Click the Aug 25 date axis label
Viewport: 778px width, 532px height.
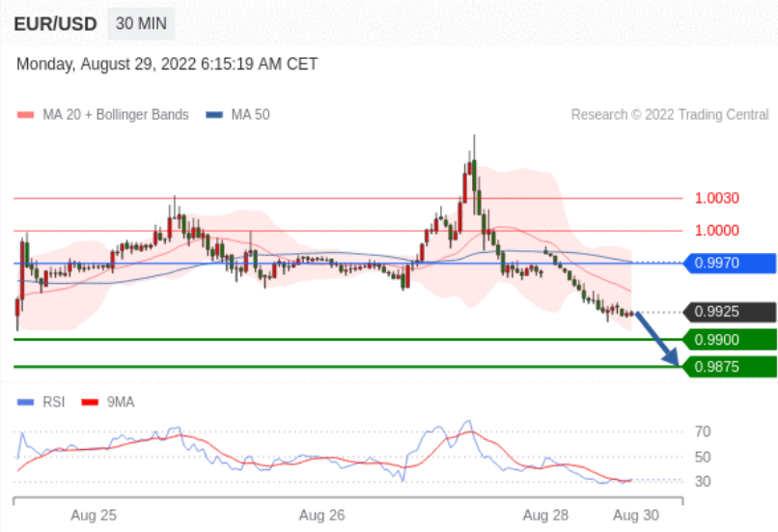94,516
